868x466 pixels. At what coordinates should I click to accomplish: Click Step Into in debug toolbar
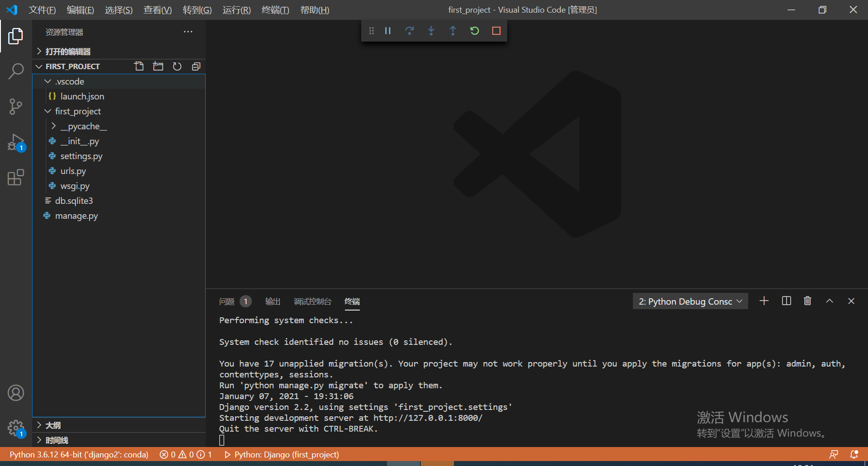coord(431,31)
